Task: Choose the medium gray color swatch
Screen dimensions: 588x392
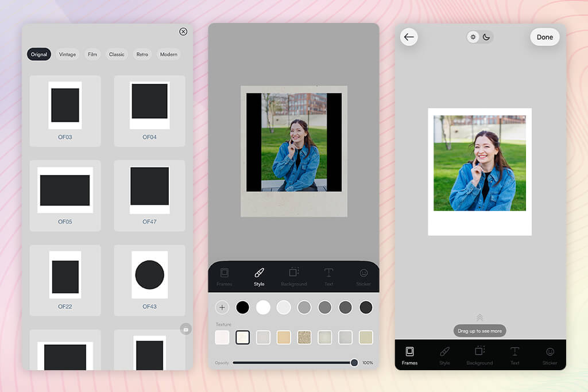Action: click(325, 307)
